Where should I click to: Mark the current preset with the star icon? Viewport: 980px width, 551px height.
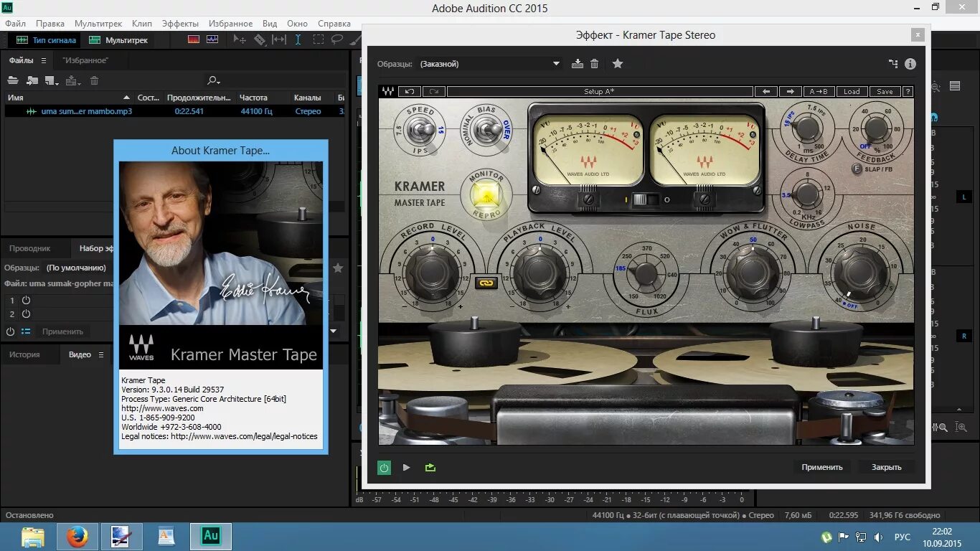point(617,64)
